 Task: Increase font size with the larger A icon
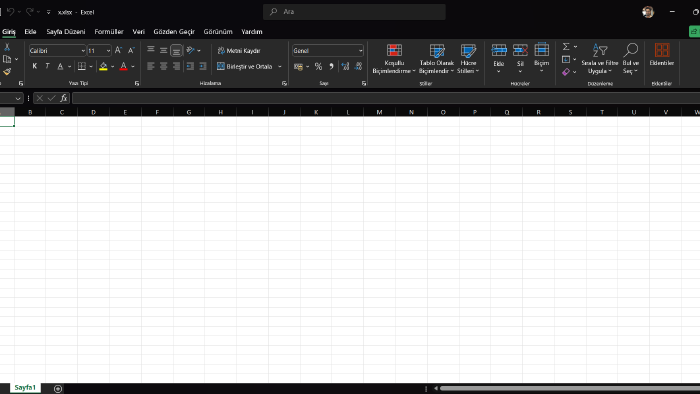pyautogui.click(x=118, y=50)
